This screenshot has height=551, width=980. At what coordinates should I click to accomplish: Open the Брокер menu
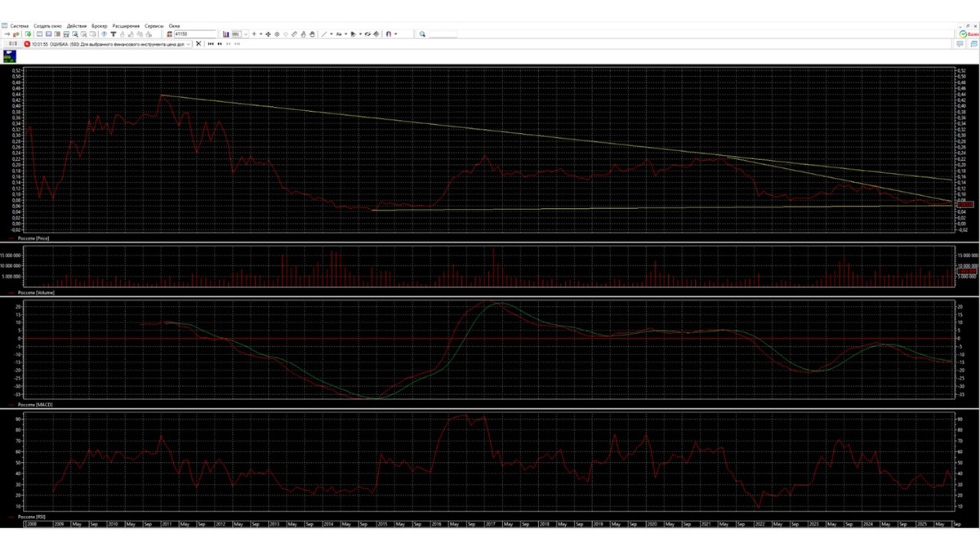(99, 26)
